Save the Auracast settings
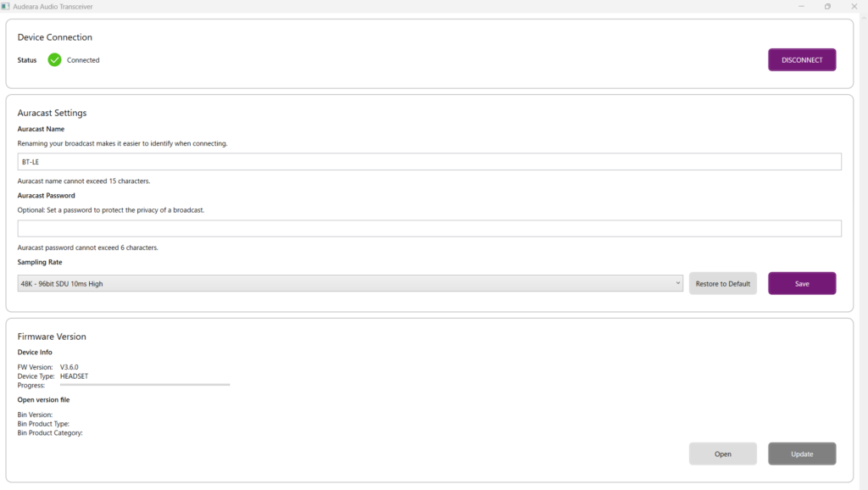868x490 pixels. click(802, 284)
